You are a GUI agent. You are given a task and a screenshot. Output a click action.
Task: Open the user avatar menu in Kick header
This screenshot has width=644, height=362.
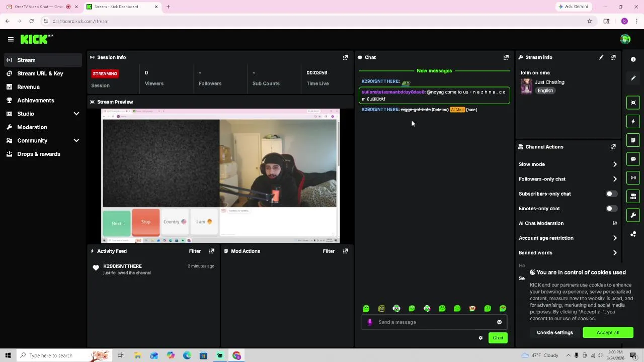coord(625,39)
